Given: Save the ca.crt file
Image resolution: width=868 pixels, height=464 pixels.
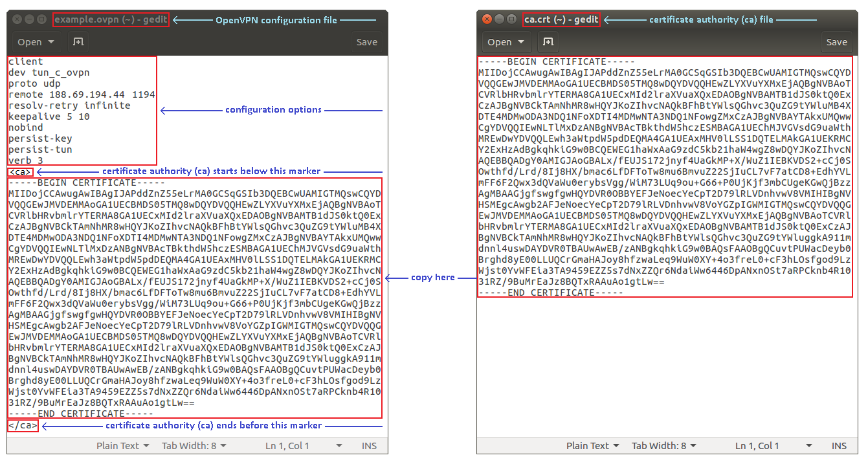Looking at the screenshot, I should [836, 42].
